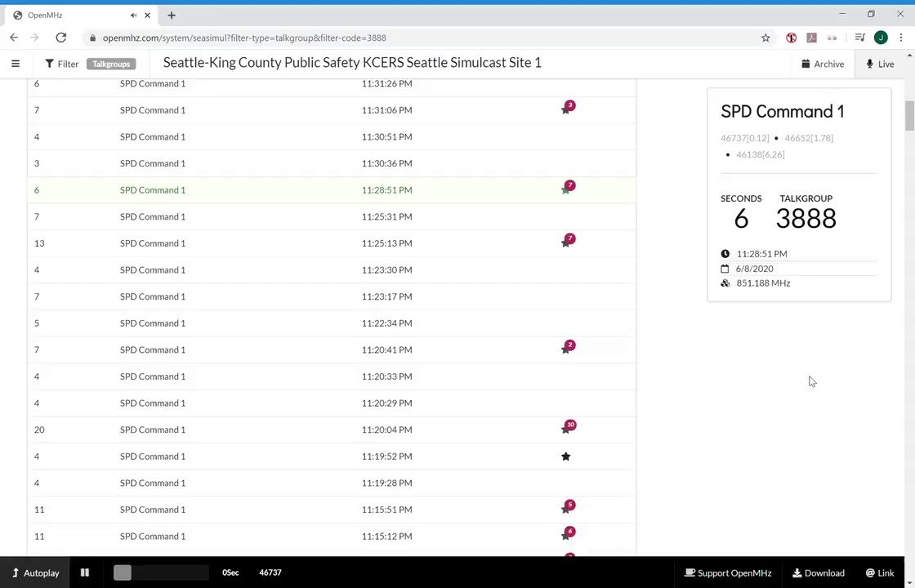Reload the browser page
The image size is (915, 588).
(x=60, y=38)
